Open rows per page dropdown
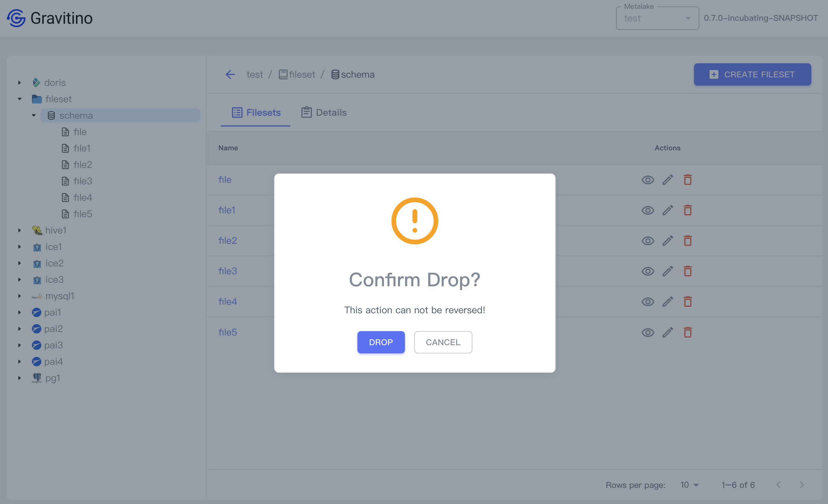Screen dimensions: 828x504 (x=689, y=485)
